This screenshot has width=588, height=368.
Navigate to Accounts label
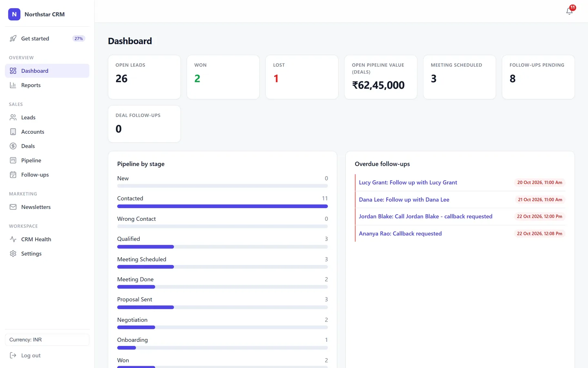pos(33,132)
